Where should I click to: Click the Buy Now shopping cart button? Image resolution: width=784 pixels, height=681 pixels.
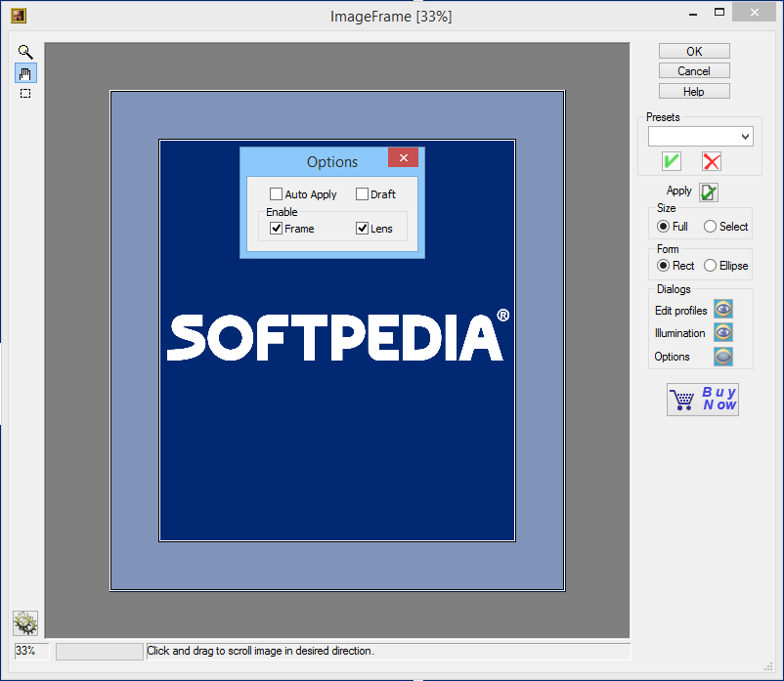pyautogui.click(x=703, y=400)
